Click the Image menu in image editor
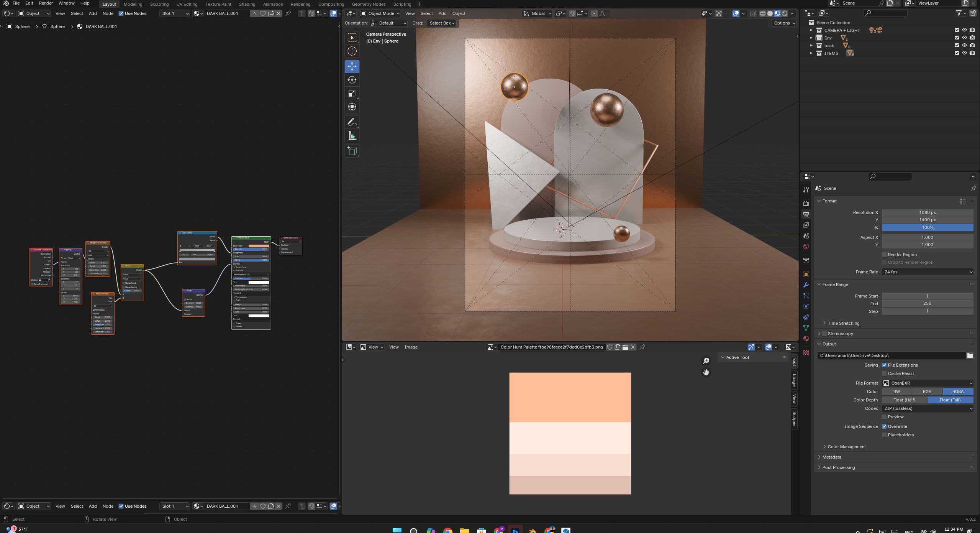 (x=411, y=347)
